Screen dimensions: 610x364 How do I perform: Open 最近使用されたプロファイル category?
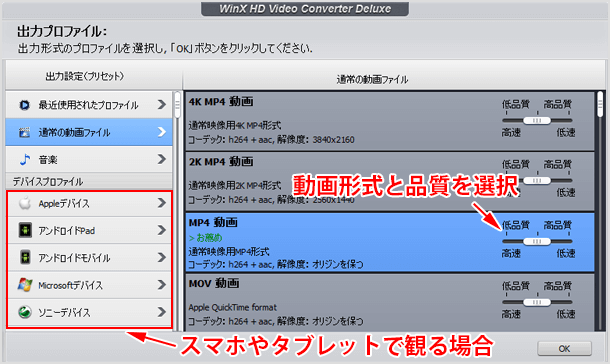(x=89, y=105)
